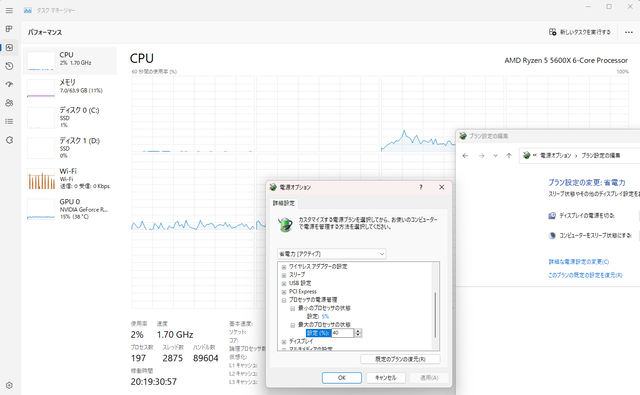Click the 5% minimum processor state value
Image resolution: width=640 pixels, height=395 pixels.
click(325, 316)
